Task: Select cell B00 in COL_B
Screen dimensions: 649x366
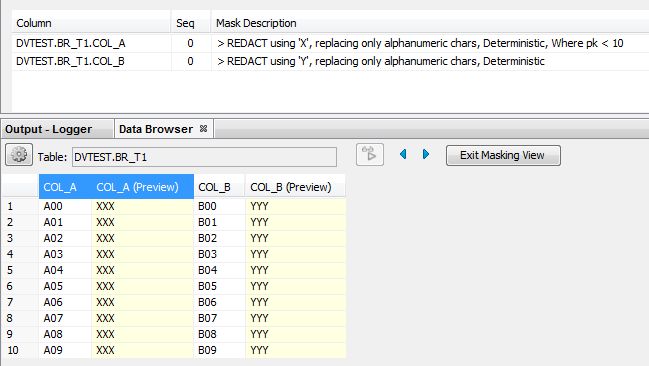Action: tap(219, 206)
